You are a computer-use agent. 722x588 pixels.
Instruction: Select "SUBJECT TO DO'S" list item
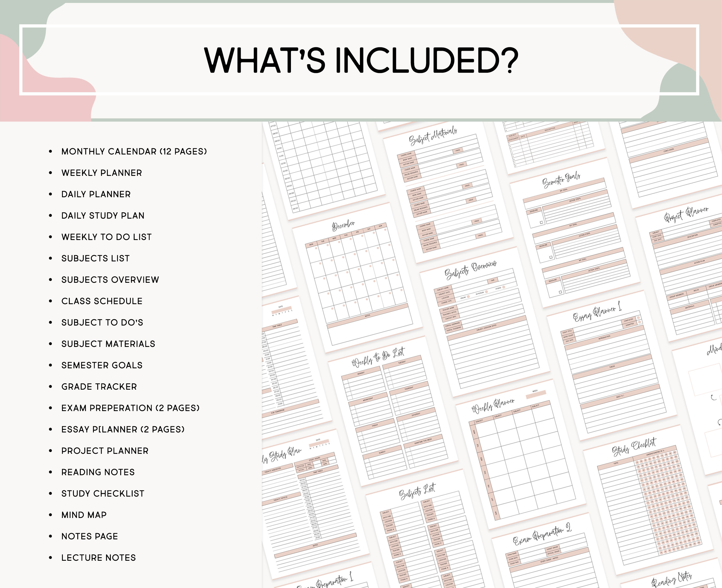click(x=102, y=322)
